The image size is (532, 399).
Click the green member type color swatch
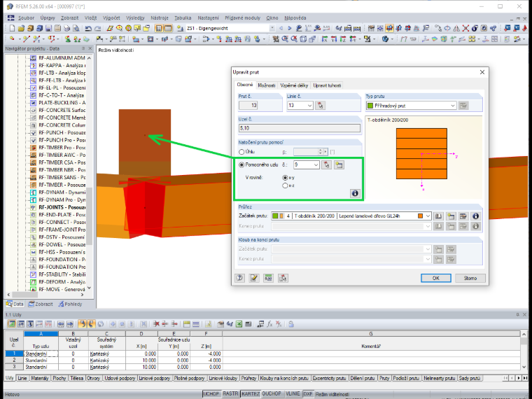(x=370, y=106)
